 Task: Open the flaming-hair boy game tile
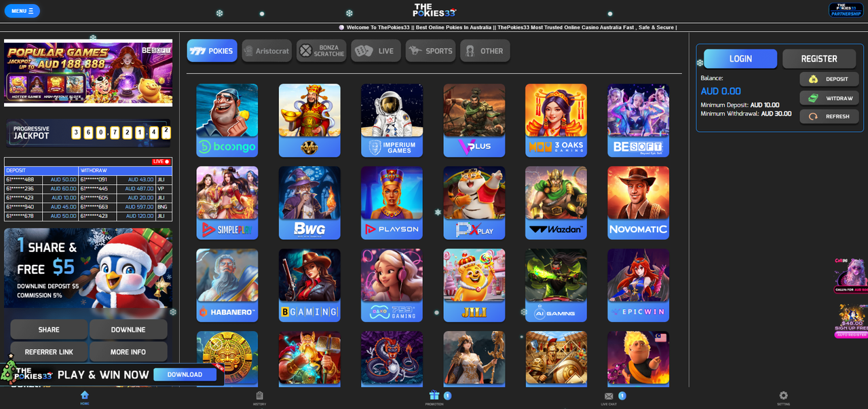[638, 359]
